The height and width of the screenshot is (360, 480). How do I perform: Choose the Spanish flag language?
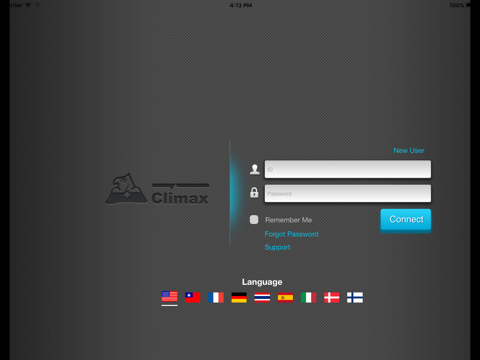click(285, 297)
